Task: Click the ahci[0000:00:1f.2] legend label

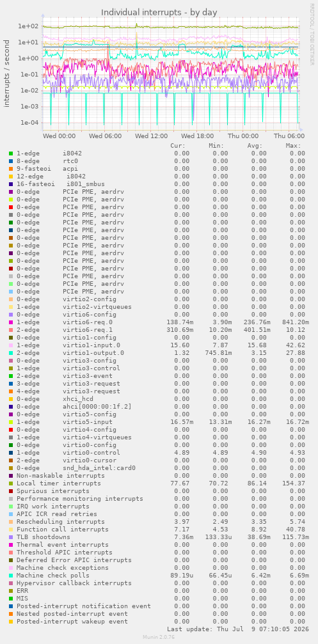Action: coord(97,407)
